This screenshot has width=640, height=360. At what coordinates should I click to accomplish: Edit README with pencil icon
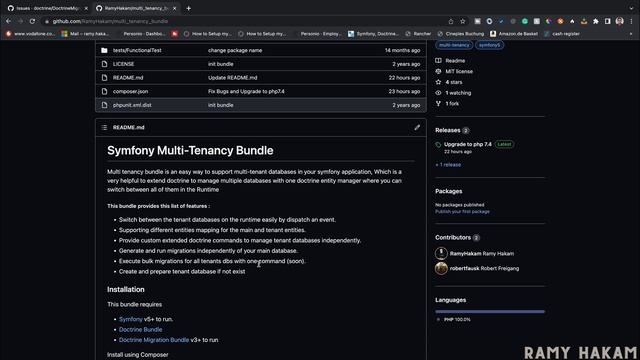[x=417, y=127]
